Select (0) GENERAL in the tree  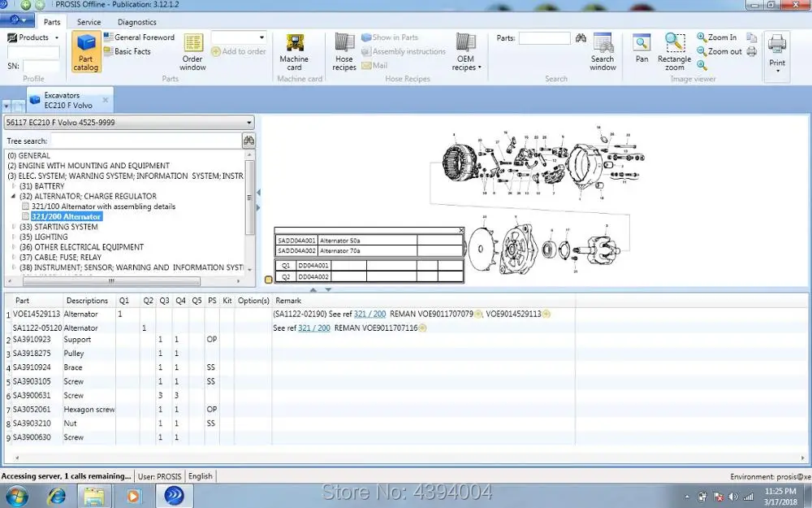[x=28, y=155]
